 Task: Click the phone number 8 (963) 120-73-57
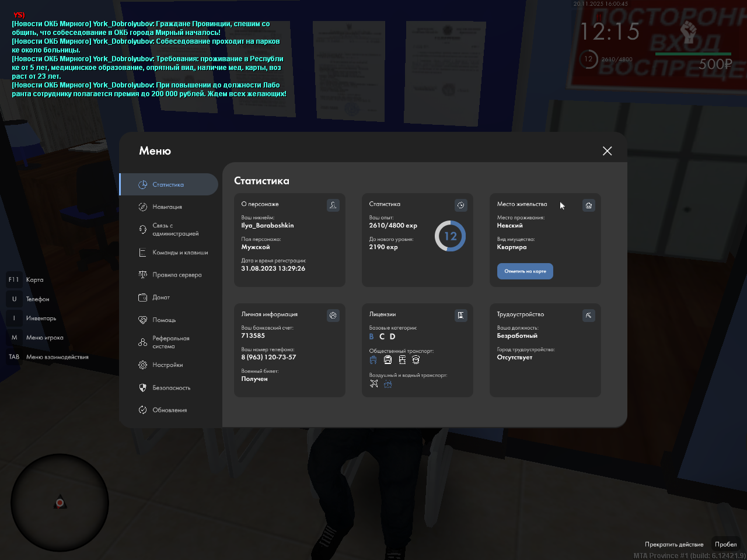(x=268, y=357)
